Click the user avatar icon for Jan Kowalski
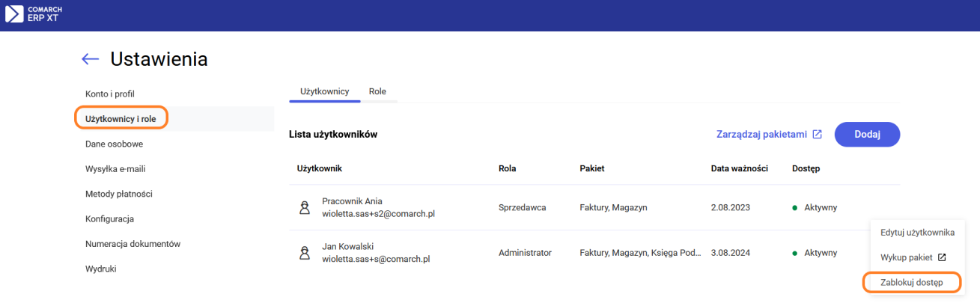This screenshot has height=306, width=980. [305, 253]
